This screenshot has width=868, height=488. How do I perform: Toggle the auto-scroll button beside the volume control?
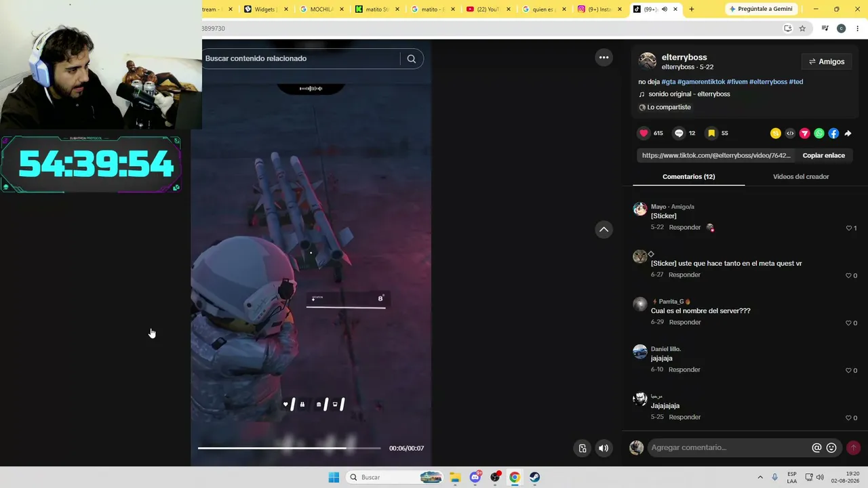[582, 448]
